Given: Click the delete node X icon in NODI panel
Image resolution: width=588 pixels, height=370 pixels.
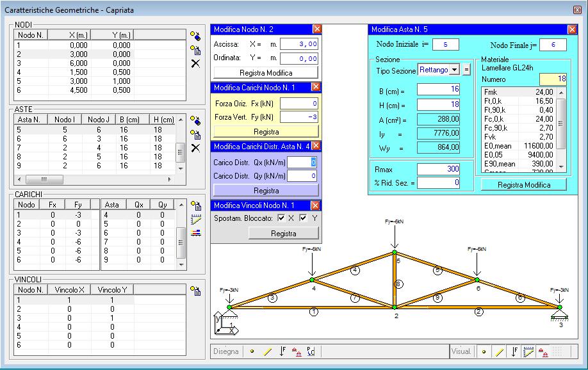Looking at the screenshot, I should 195,63.
